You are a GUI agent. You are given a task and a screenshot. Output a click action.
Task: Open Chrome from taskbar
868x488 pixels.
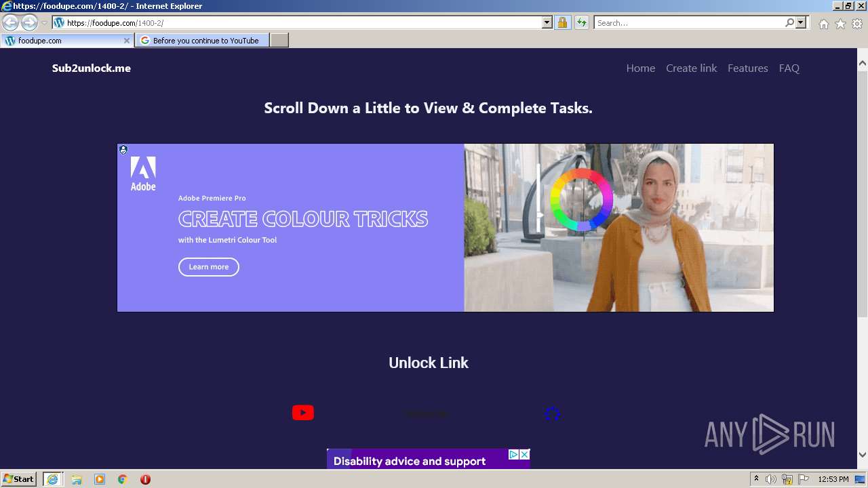[123, 479]
